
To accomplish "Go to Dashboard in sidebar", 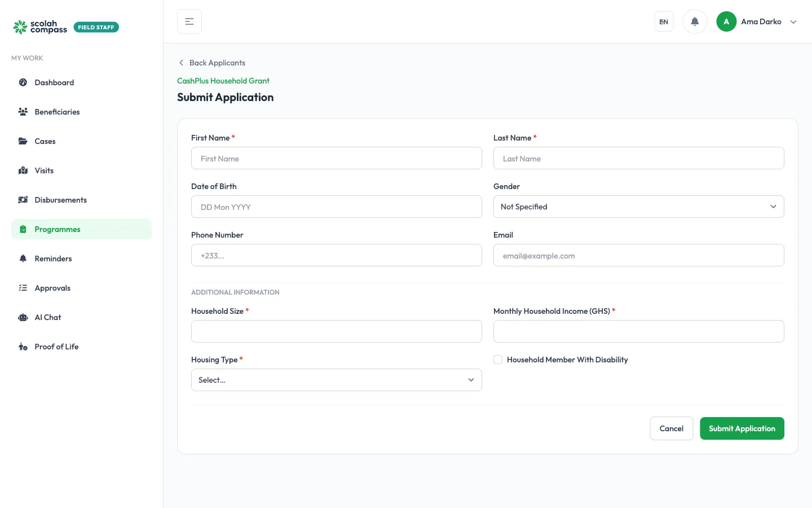I will [81, 82].
